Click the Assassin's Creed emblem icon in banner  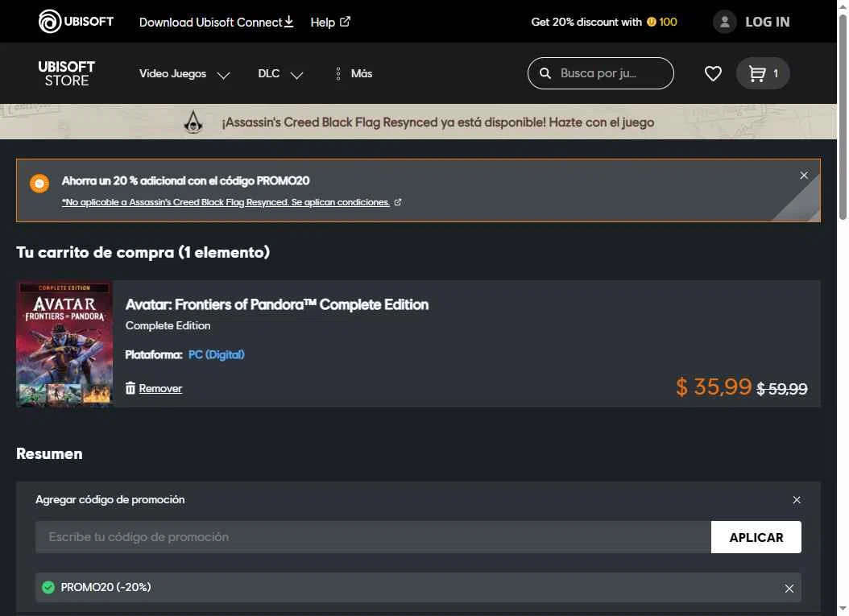click(193, 122)
